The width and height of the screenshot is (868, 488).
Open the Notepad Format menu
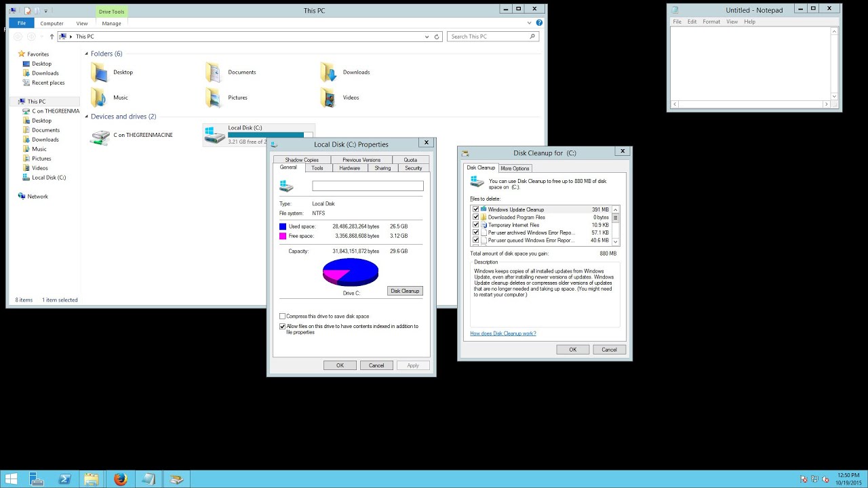711,22
